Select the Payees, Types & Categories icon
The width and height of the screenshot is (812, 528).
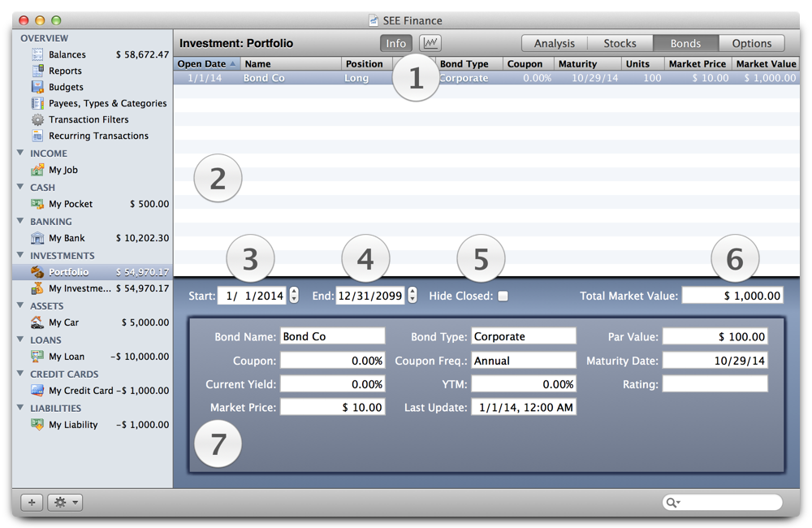tap(37, 103)
